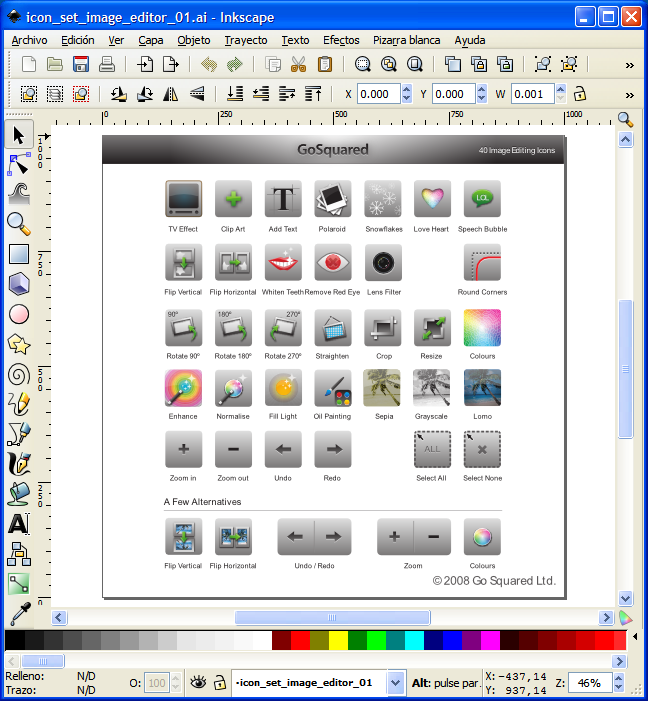Click the vertical scrollbar down arrow

625,598
